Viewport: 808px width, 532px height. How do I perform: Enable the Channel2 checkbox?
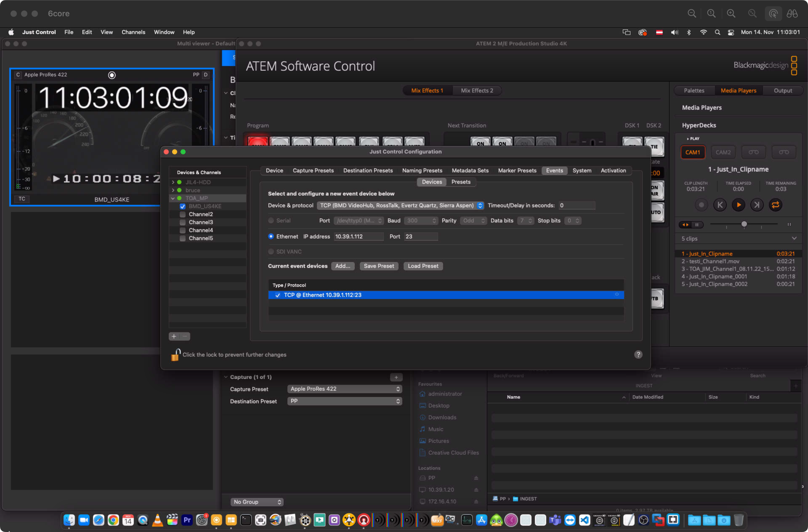(x=183, y=214)
